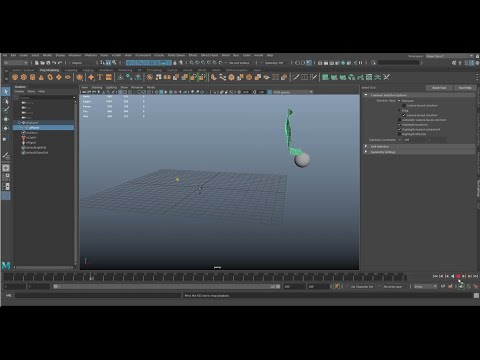This screenshot has width=480, height=360.
Task: Select Marquee selection style
Action: 399,101
